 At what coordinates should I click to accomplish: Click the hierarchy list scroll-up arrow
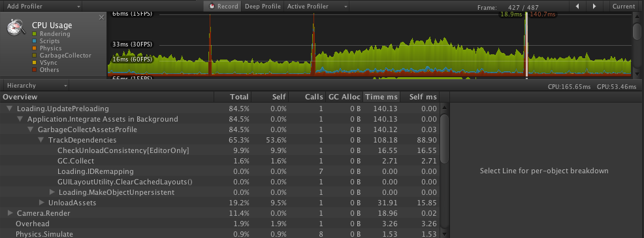[443, 109]
